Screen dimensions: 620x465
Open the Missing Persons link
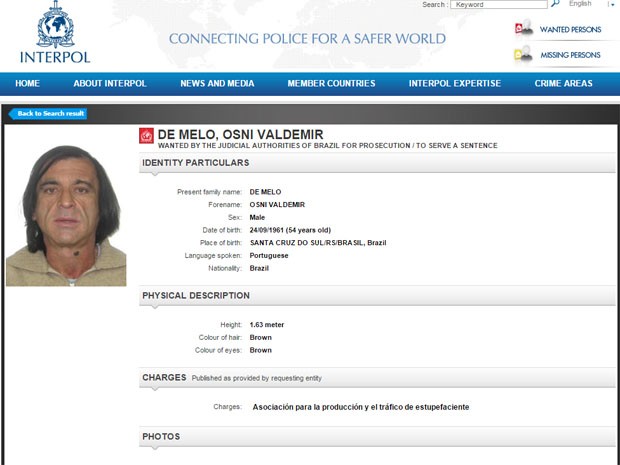(x=570, y=55)
